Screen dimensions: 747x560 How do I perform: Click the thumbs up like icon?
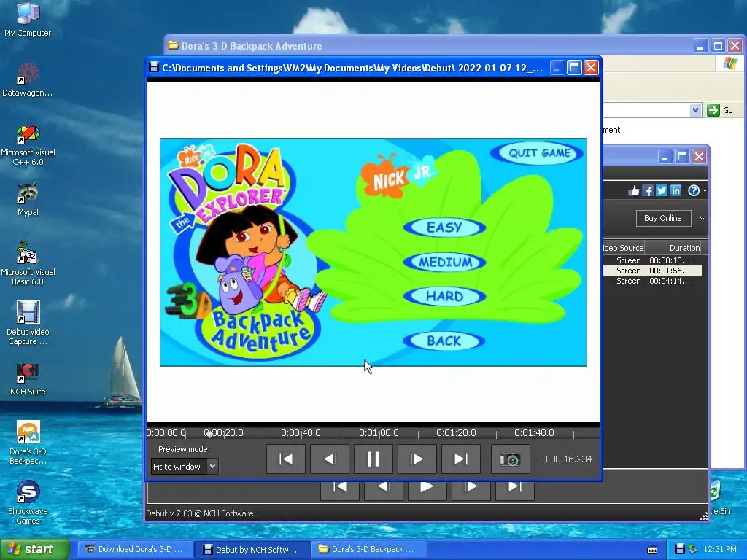click(634, 190)
